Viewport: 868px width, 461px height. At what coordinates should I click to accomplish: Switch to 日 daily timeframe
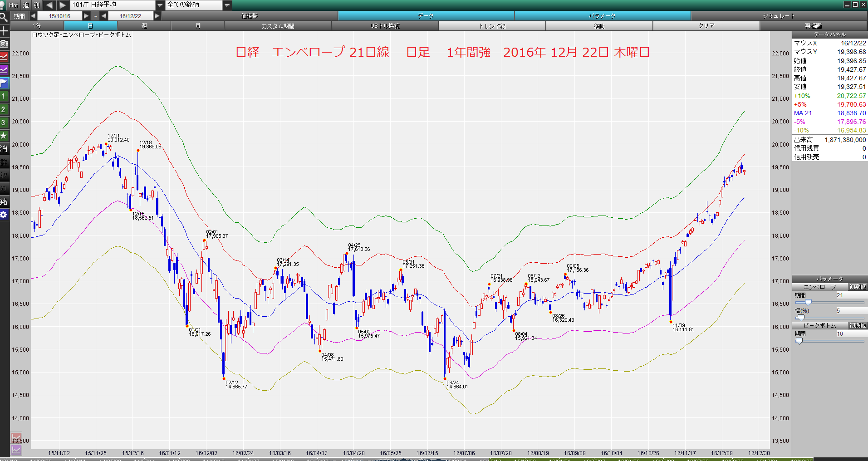click(x=90, y=26)
